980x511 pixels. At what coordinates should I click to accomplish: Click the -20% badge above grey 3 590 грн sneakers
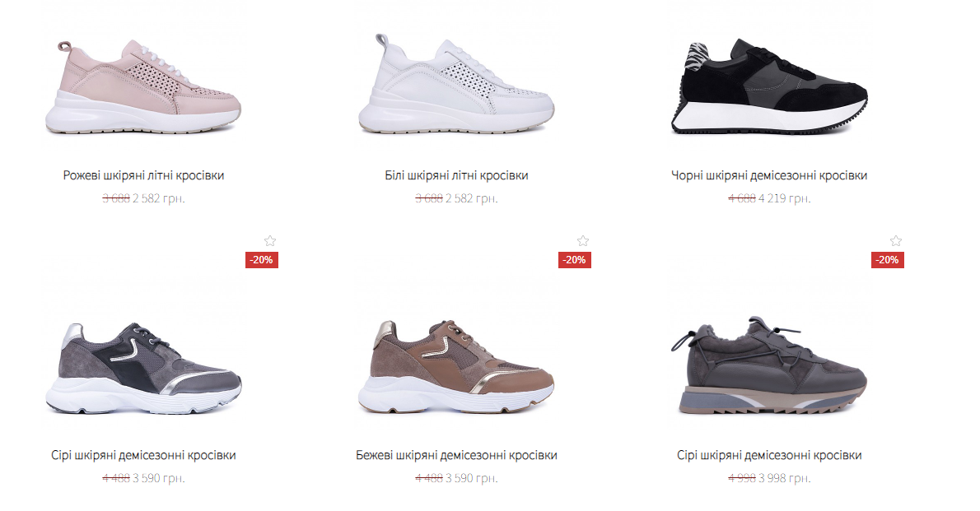(x=261, y=260)
